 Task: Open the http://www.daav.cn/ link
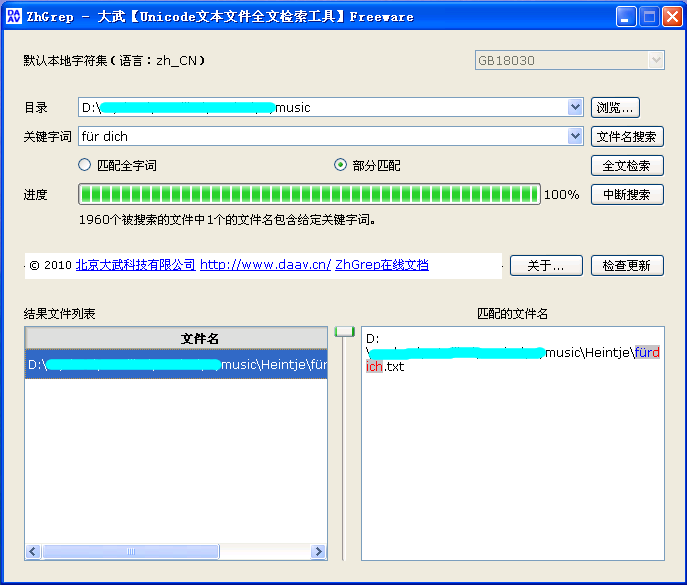[266, 265]
